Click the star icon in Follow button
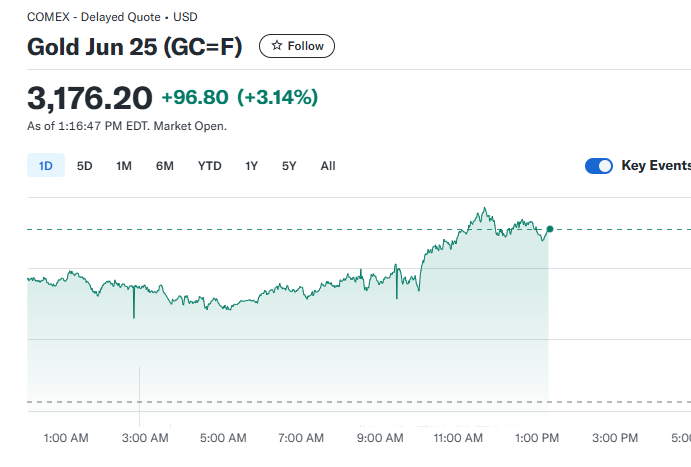This screenshot has height=467, width=691. coord(277,45)
